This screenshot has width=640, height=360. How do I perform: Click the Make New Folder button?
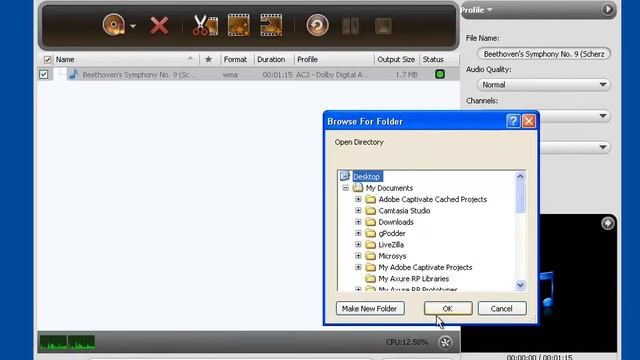coord(370,309)
